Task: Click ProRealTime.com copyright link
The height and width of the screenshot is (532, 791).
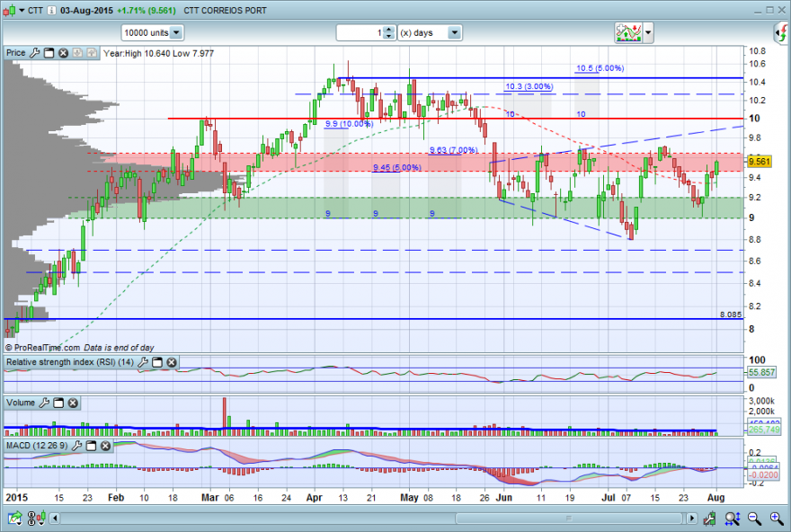Action: (42, 348)
